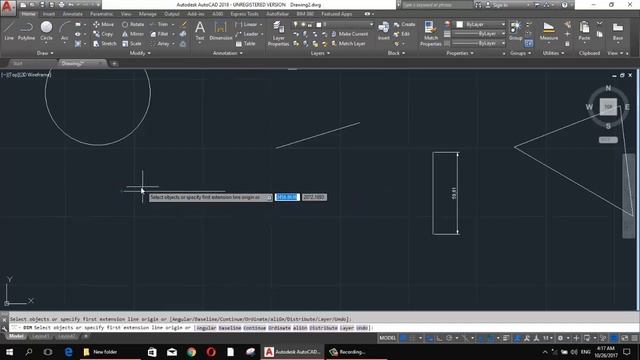Viewport: 640px width, 360px height.
Task: Toggle clean screen in status bar
Action: coord(625,338)
